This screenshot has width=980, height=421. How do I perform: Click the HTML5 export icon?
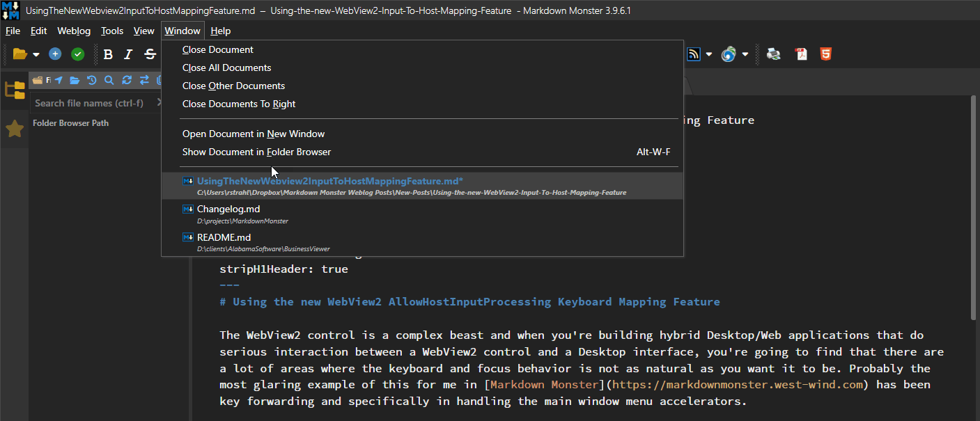point(825,54)
